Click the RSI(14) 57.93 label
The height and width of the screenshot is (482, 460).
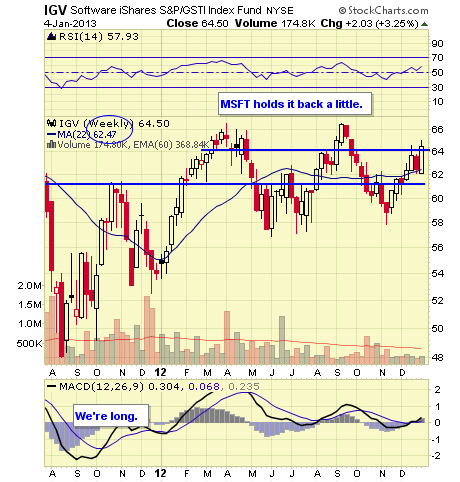click(x=99, y=36)
